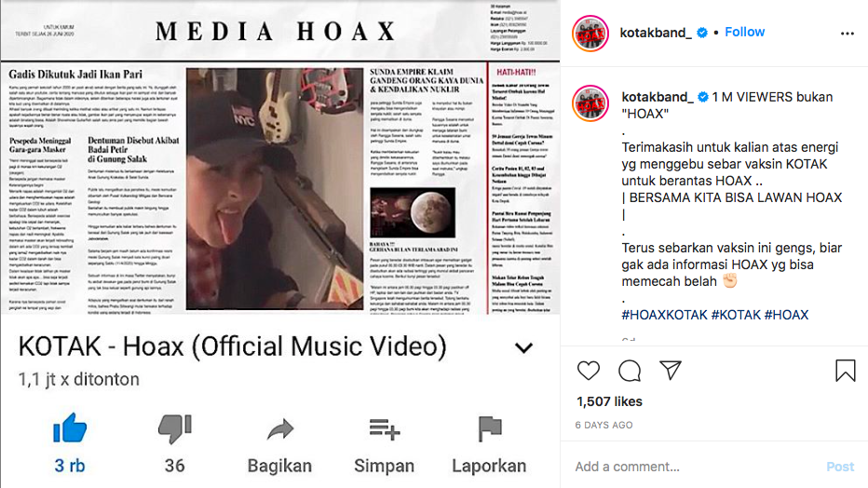Click the Post comment button
This screenshot has width=868, height=488.
[840, 467]
